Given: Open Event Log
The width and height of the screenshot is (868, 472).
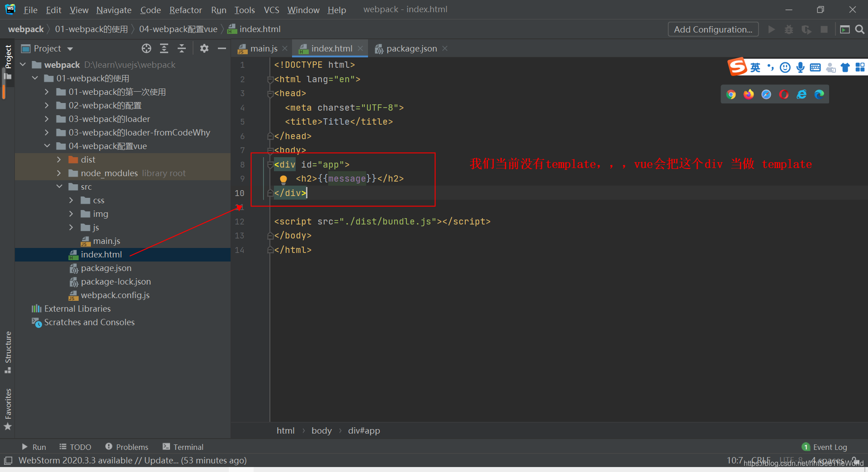Looking at the screenshot, I should coord(825,447).
